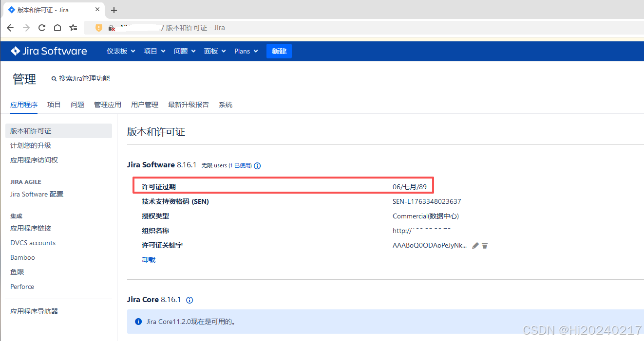The height and width of the screenshot is (341, 644).
Task: Click the 技术支持资格码 (SEN) label
Action: (175, 201)
